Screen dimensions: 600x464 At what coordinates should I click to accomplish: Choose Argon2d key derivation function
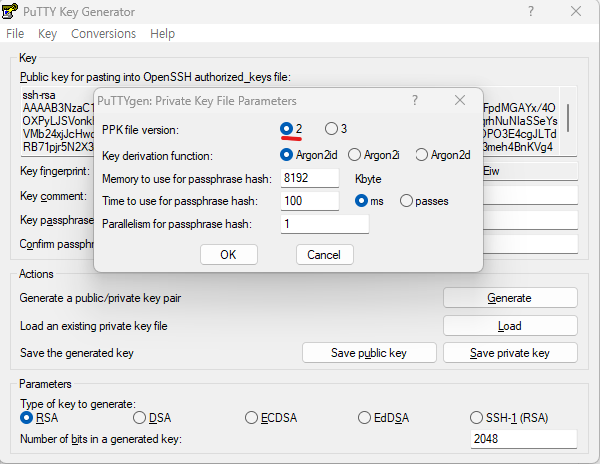click(x=443, y=155)
